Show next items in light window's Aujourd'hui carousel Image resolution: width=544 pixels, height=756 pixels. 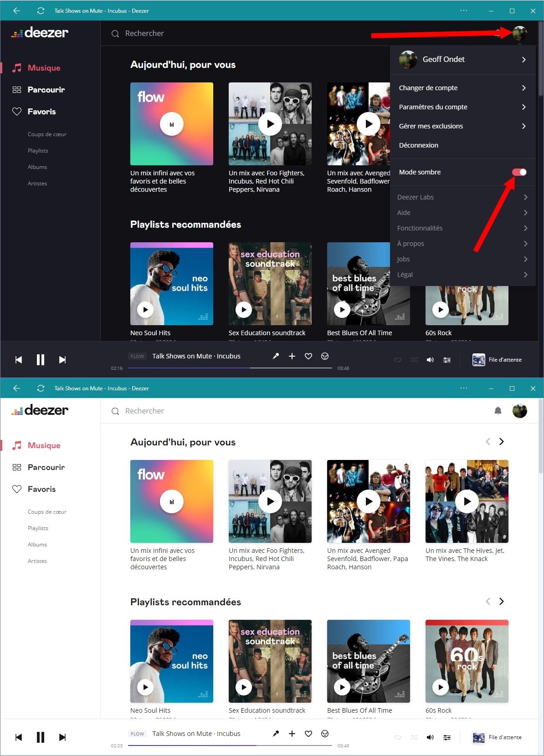[x=502, y=442]
